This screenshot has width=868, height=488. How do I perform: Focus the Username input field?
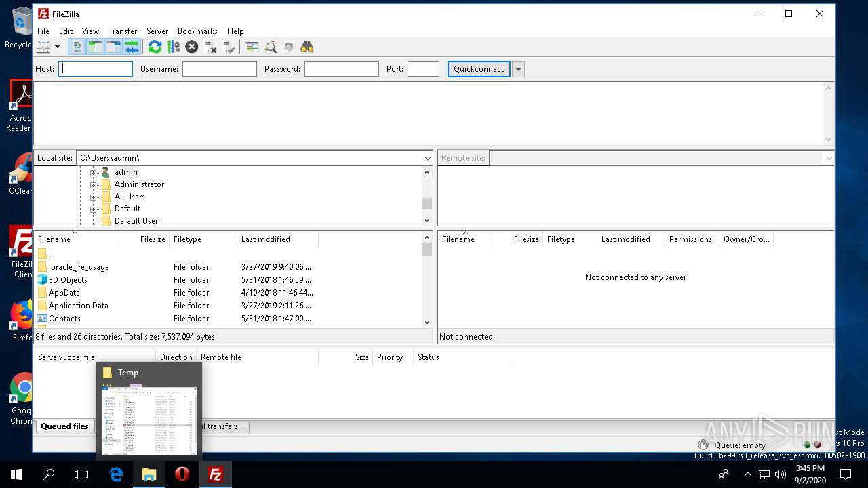[x=220, y=68]
